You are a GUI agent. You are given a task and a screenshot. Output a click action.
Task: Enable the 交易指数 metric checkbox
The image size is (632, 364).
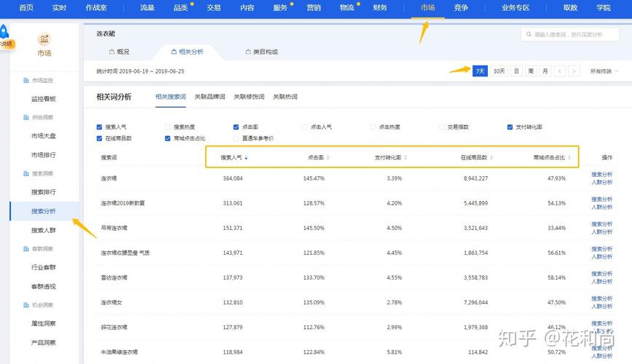[441, 127]
